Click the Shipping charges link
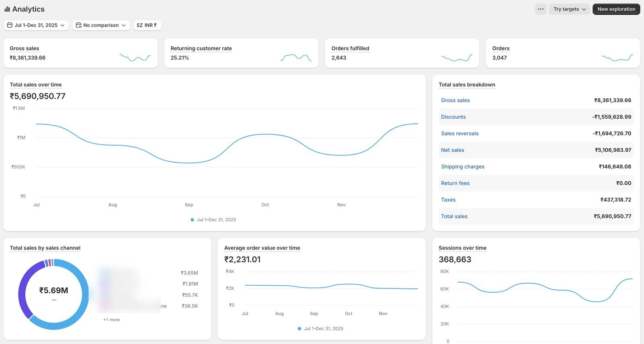644x344 pixels. tap(462, 167)
